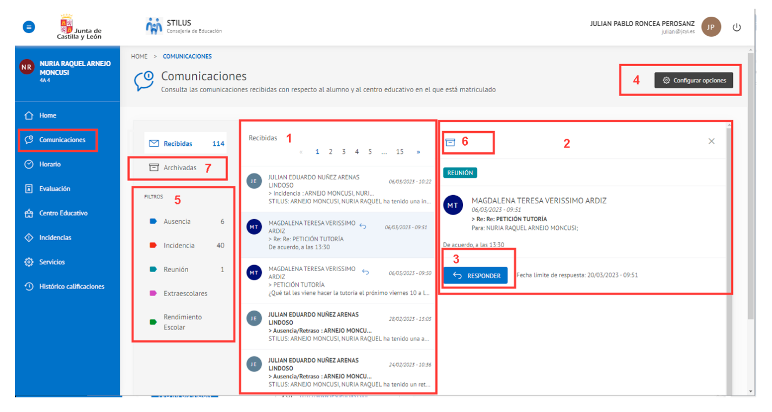Open Servicios gear icon in sidebar
This screenshot has width=772, height=412.
[29, 261]
